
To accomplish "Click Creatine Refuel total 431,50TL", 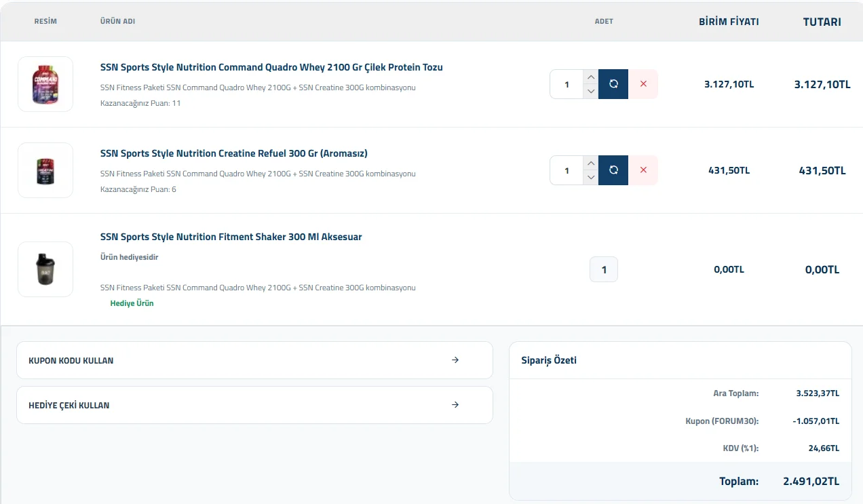I will tap(822, 170).
